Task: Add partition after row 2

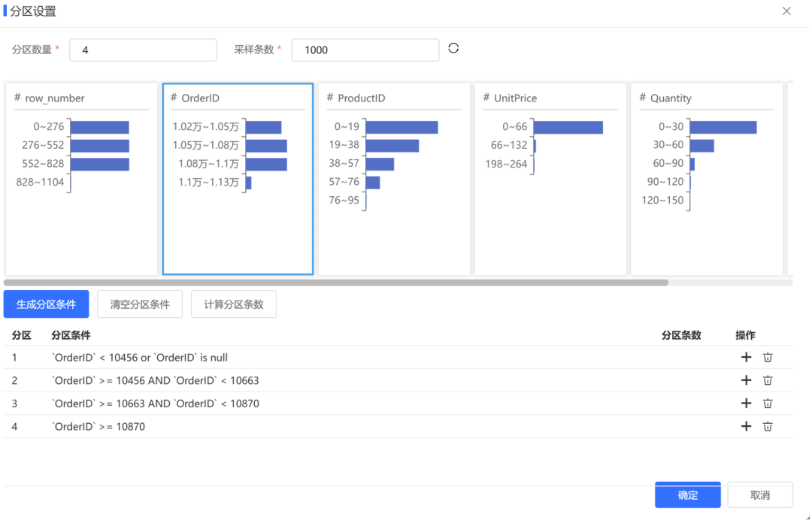Action: point(746,380)
